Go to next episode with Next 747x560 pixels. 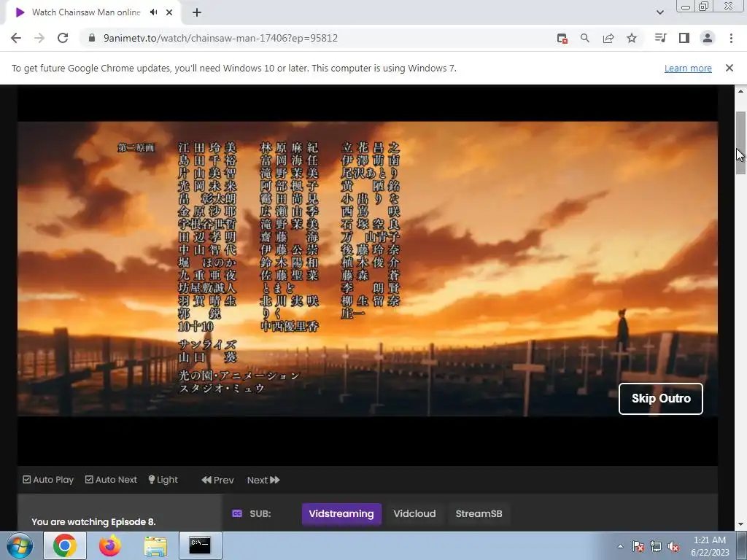click(x=263, y=480)
